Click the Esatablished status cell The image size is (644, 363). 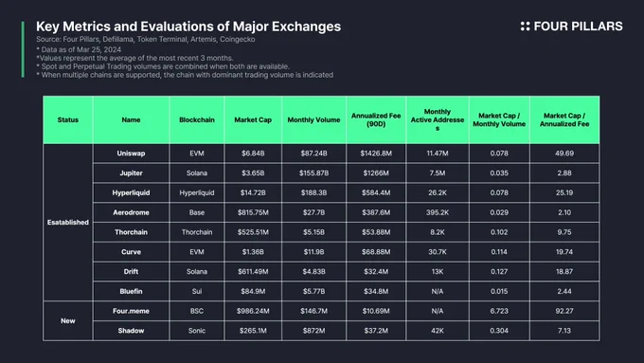(x=68, y=223)
